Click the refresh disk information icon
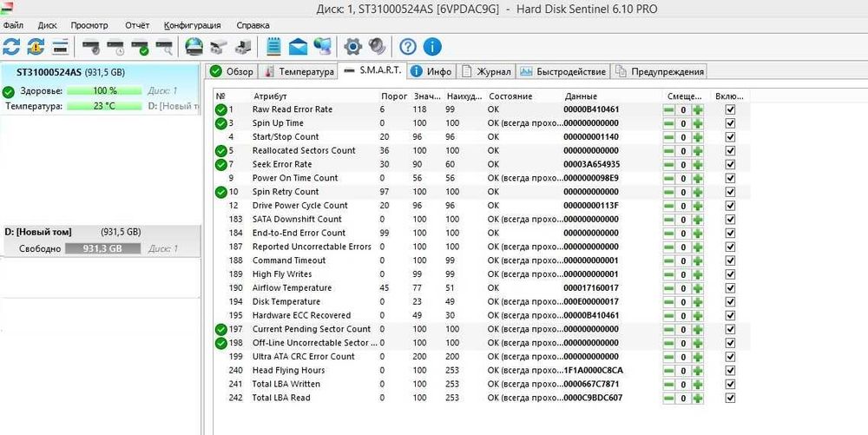Viewport: 868px width, 435px height. pyautogui.click(x=11, y=47)
